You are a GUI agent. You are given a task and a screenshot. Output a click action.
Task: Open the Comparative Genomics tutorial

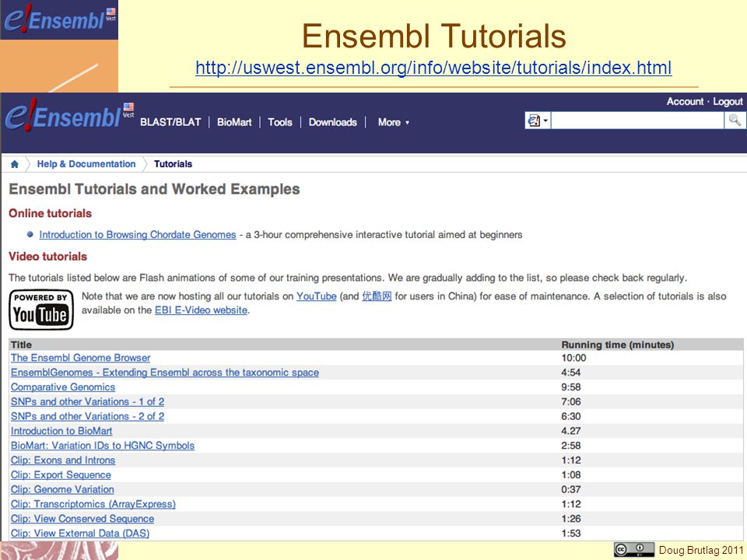[63, 387]
